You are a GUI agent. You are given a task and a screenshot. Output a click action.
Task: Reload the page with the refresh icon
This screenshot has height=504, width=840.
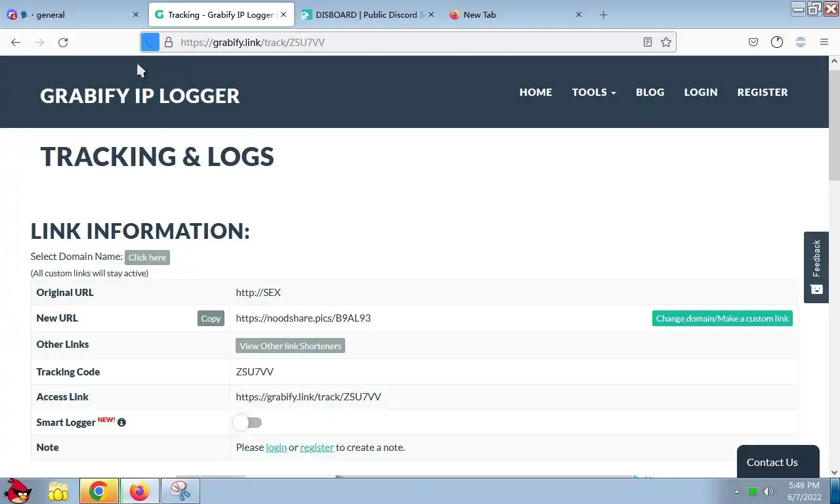(x=63, y=42)
